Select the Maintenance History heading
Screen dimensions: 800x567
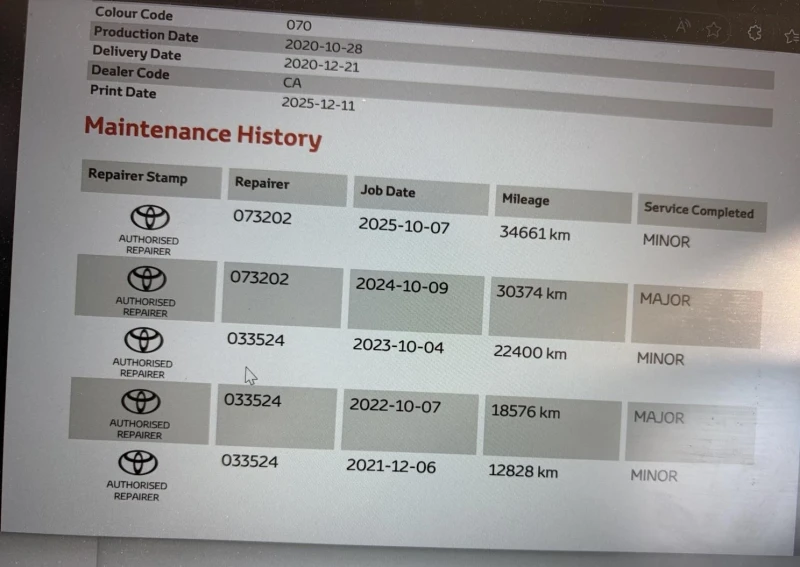[x=203, y=132]
